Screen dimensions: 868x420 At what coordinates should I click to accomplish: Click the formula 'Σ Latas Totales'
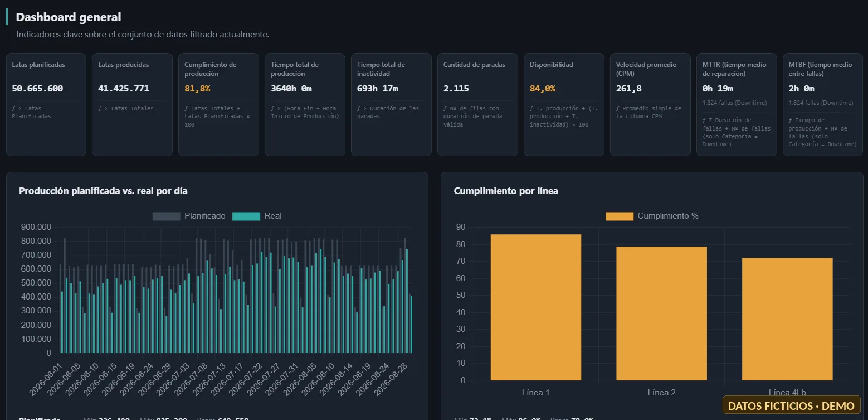126,108
